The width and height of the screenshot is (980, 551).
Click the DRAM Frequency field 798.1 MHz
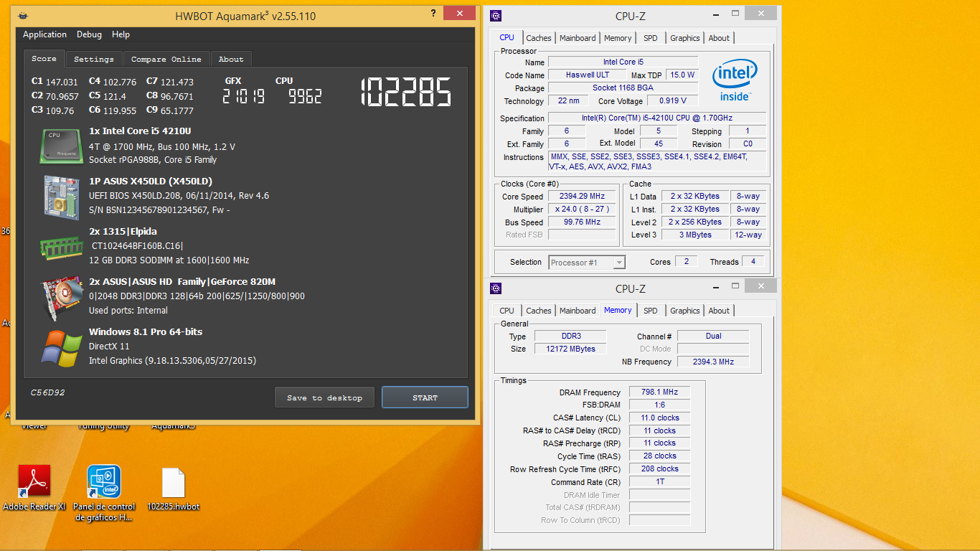[x=660, y=392]
